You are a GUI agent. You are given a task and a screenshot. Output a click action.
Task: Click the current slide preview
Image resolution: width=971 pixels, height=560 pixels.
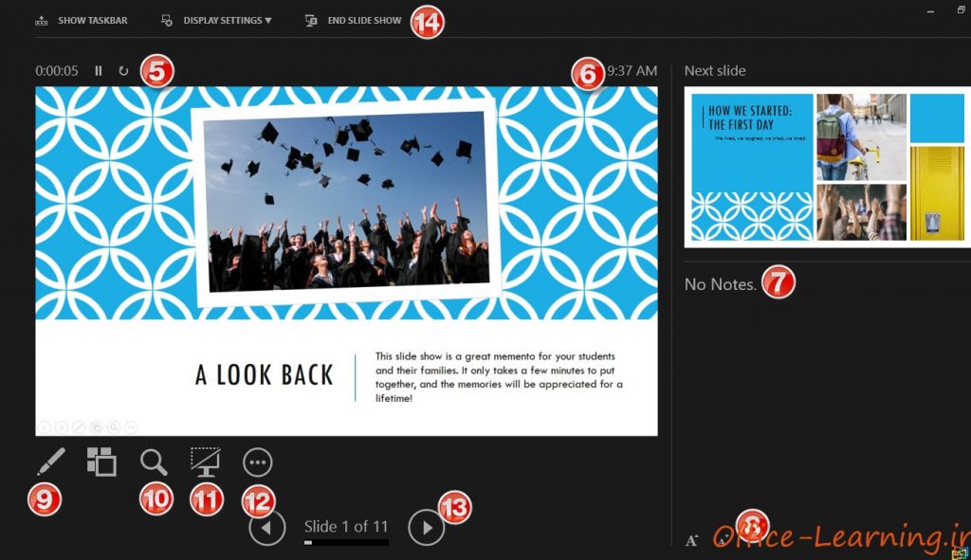pyautogui.click(x=346, y=261)
